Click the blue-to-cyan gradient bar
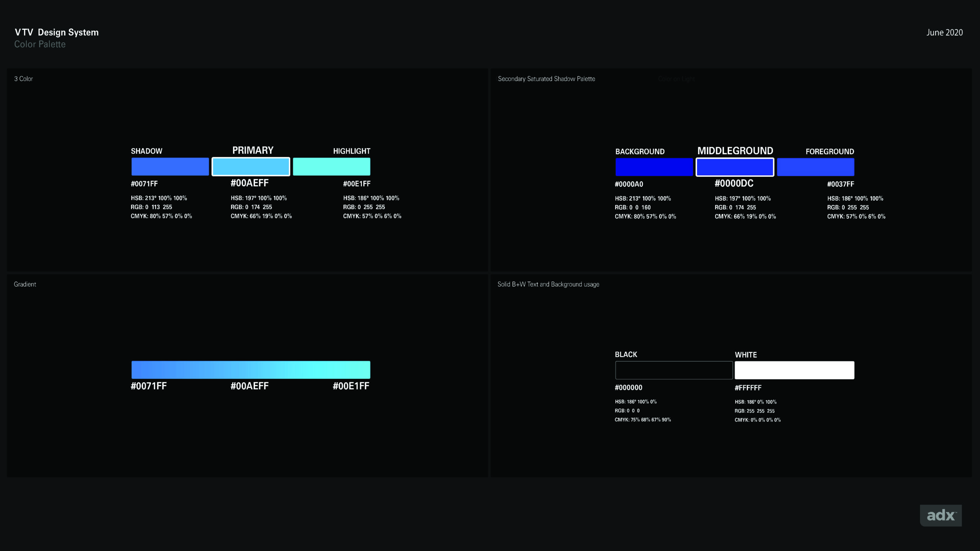980x551 pixels. [251, 370]
